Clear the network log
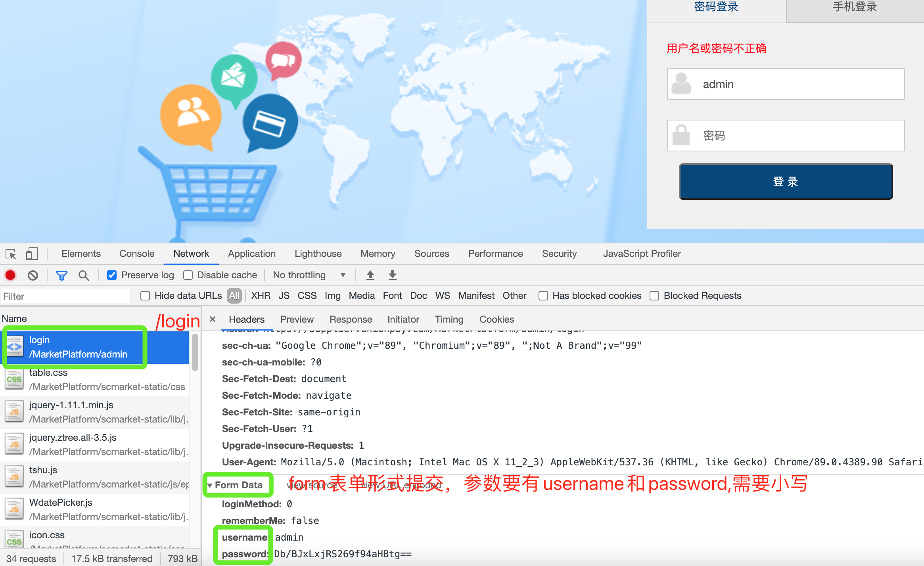 [x=33, y=275]
